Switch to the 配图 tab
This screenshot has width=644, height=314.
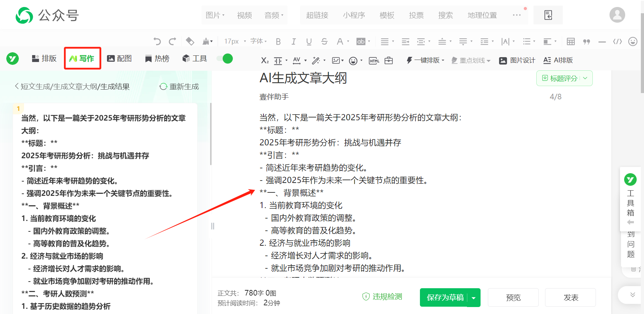[x=119, y=59]
